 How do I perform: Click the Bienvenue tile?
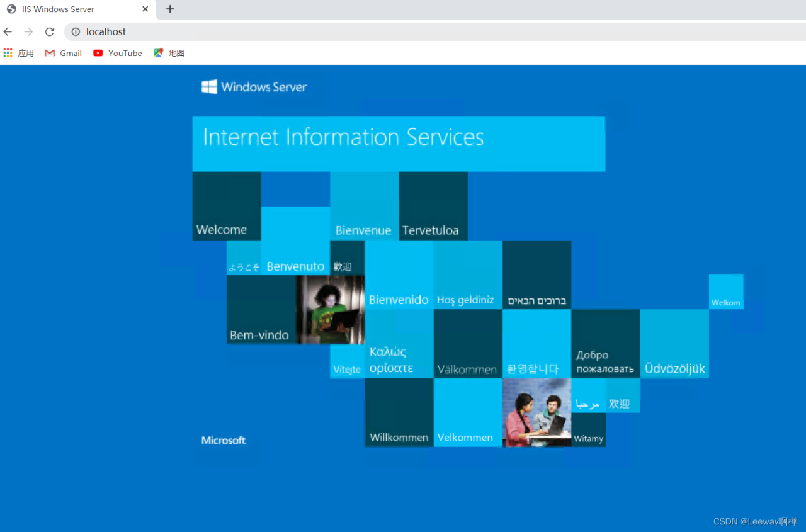coord(364,207)
